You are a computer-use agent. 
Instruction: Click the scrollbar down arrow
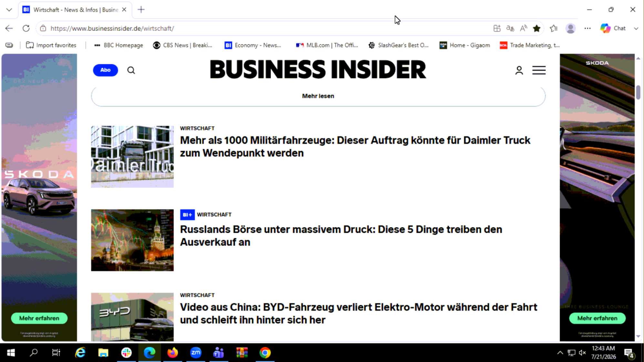pyautogui.click(x=638, y=336)
